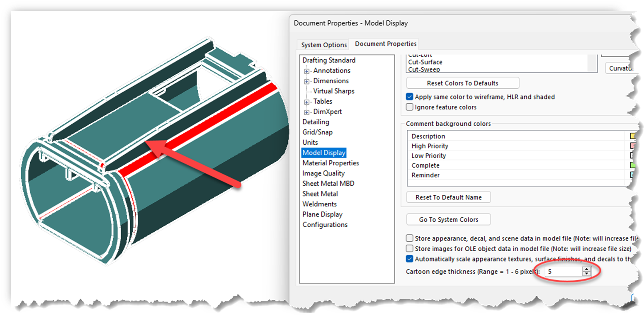Check Store appearance, decal, and scene data
This screenshot has height=318, width=644.
tap(409, 238)
